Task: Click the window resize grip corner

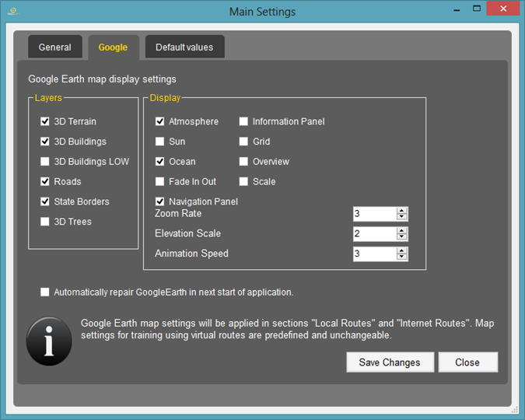Action: click(x=515, y=410)
